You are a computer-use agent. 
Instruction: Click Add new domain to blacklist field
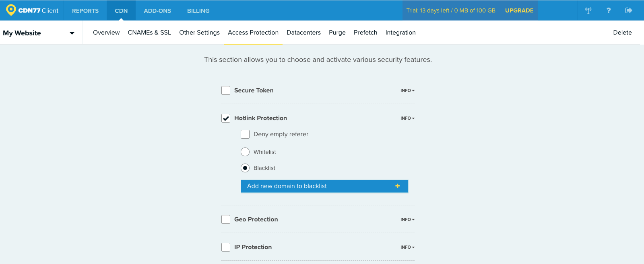(x=324, y=186)
